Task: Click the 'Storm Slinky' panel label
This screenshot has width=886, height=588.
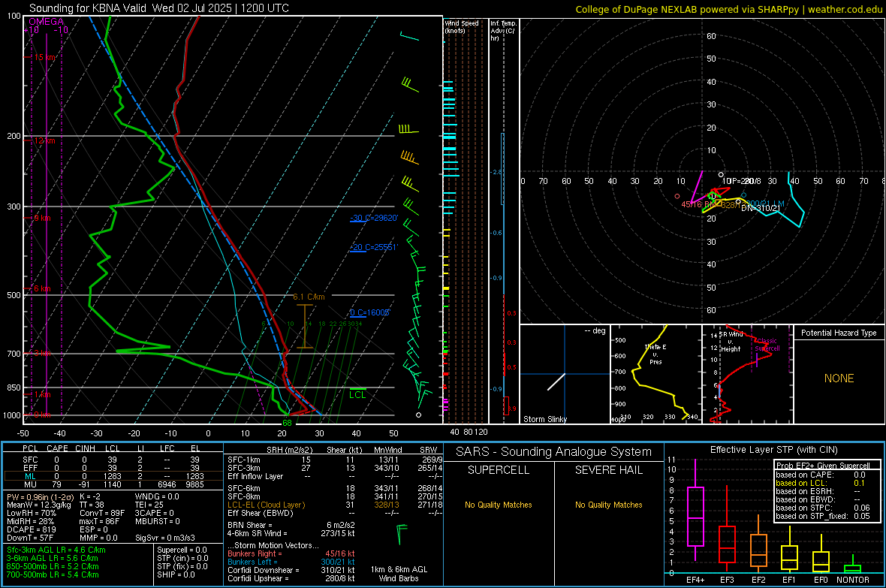Action: point(544,419)
